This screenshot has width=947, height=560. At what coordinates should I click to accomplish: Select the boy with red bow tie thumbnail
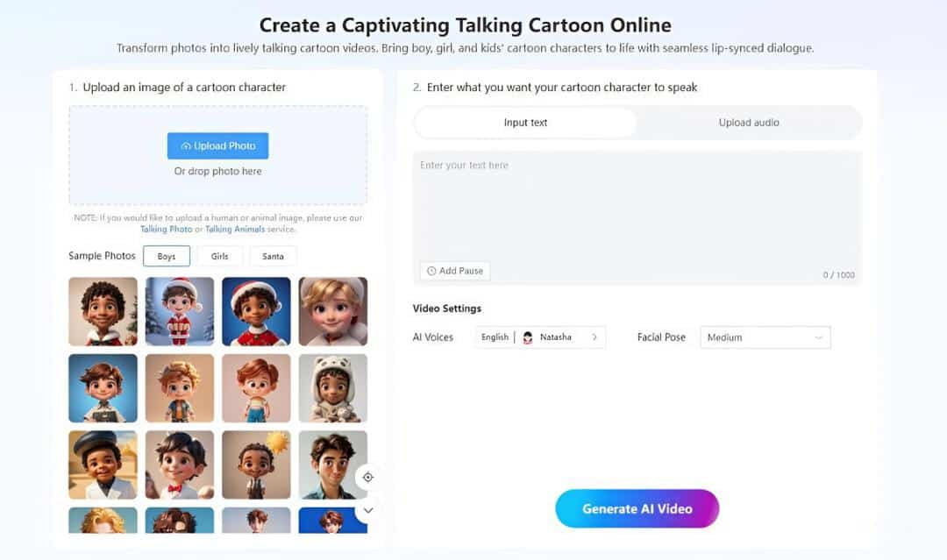(x=180, y=464)
